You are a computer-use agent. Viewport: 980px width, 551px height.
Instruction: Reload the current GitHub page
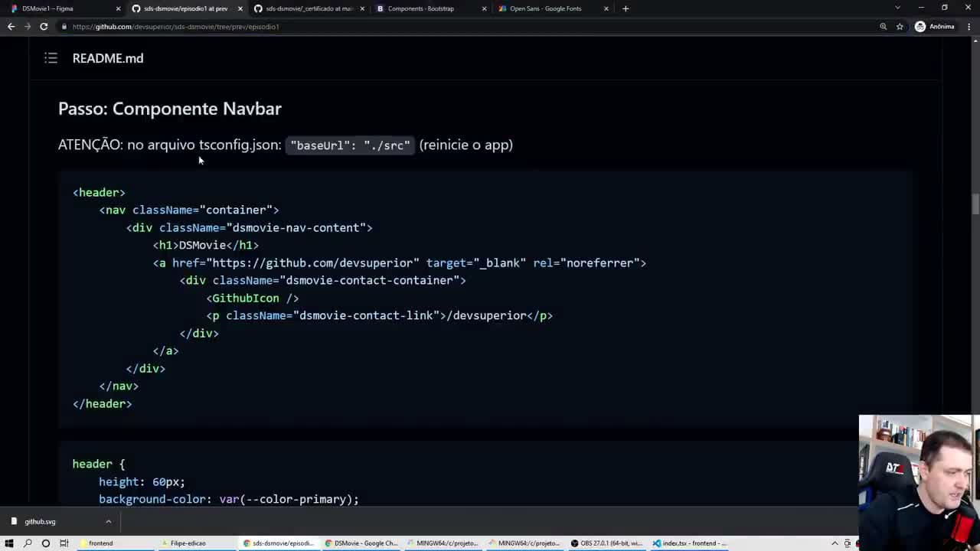click(44, 27)
